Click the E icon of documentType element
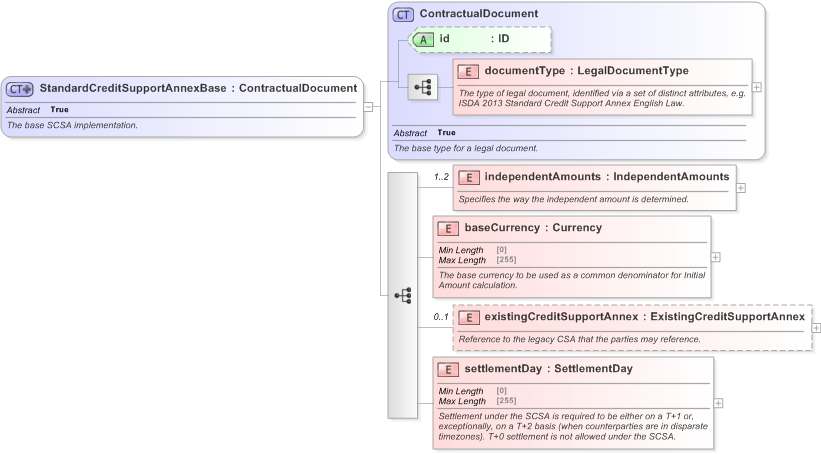821x454 pixels. tap(468, 72)
